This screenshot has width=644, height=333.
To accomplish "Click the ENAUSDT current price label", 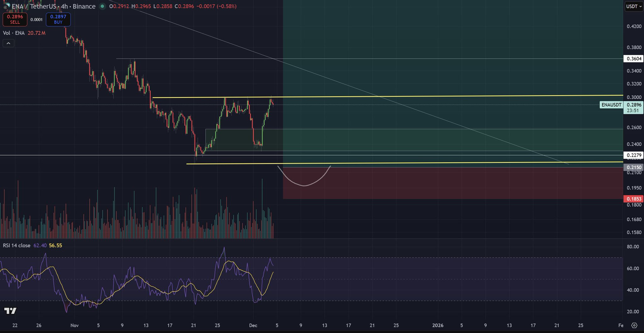I will tap(611, 105).
